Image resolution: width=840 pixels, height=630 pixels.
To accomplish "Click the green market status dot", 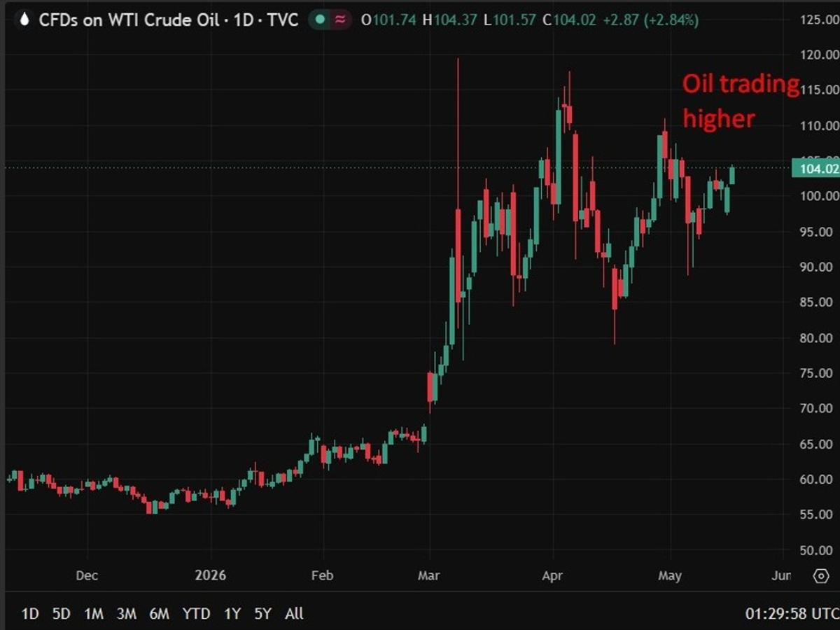I will pos(320,20).
